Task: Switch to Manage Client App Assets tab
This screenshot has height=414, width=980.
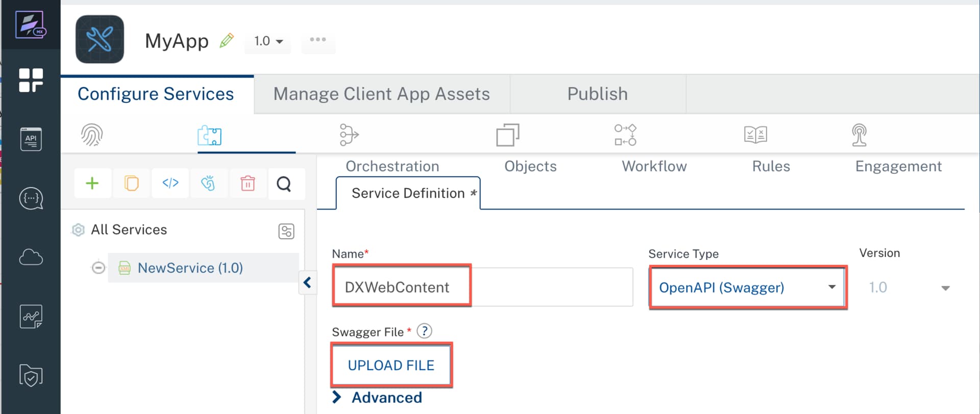Action: tap(381, 94)
